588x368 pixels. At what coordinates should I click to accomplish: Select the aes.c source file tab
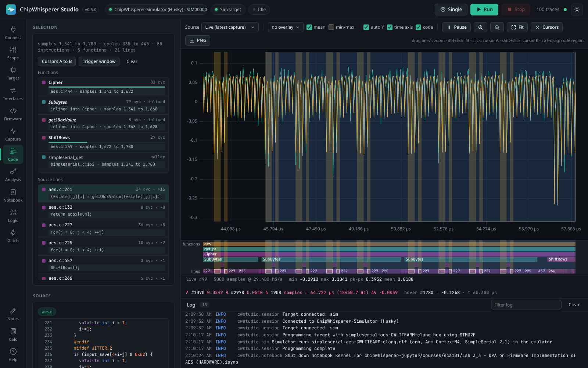[47, 312]
